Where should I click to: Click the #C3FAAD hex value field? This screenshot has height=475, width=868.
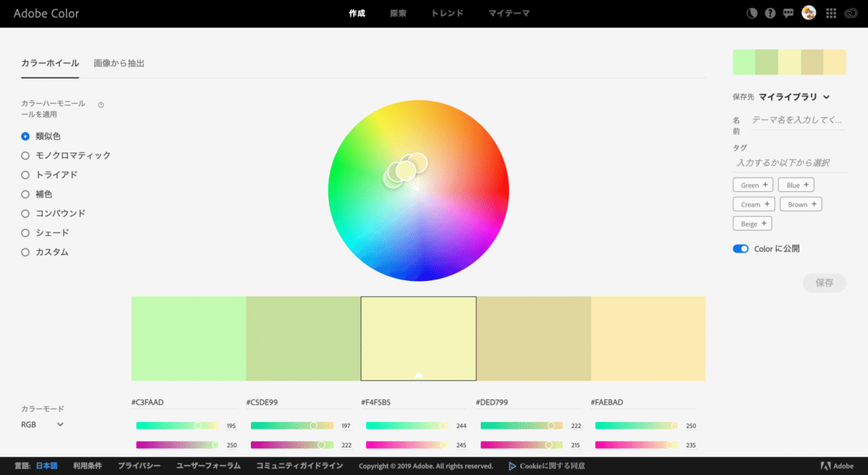click(184, 402)
